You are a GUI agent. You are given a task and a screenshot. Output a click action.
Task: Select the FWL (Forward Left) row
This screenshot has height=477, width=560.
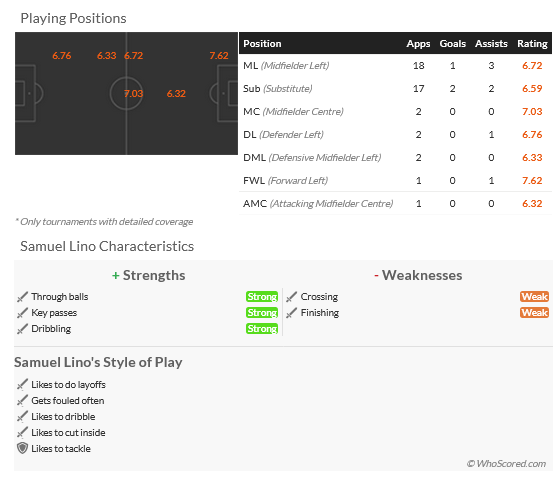pos(395,181)
